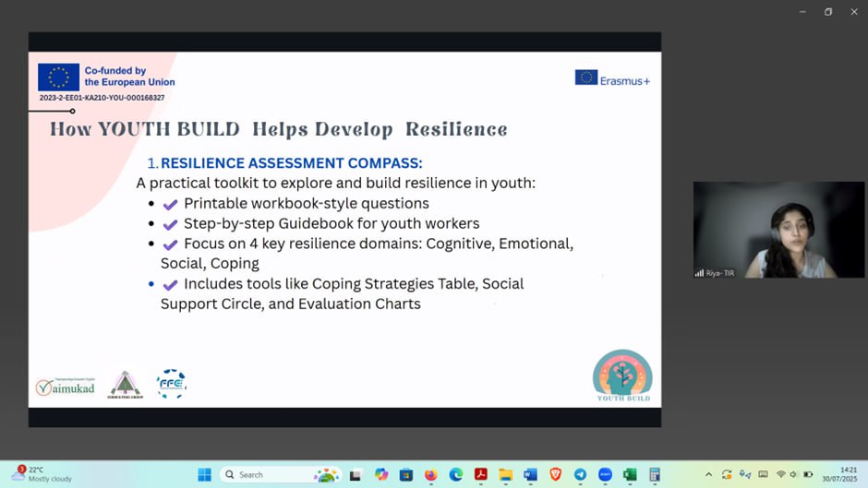The height and width of the screenshot is (488, 868).
Task: Click the volume icon in the system tray
Action: point(794,475)
